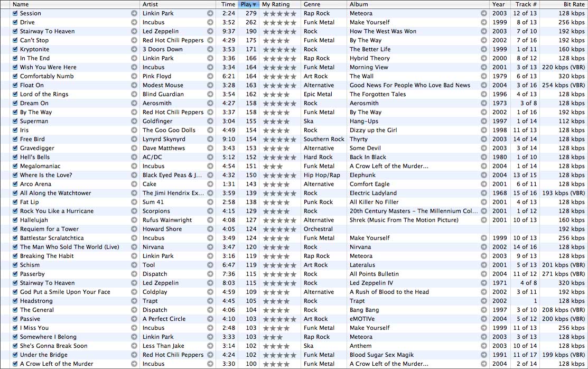Click the arrow icon next to album Meteora in the Session row

(x=484, y=13)
